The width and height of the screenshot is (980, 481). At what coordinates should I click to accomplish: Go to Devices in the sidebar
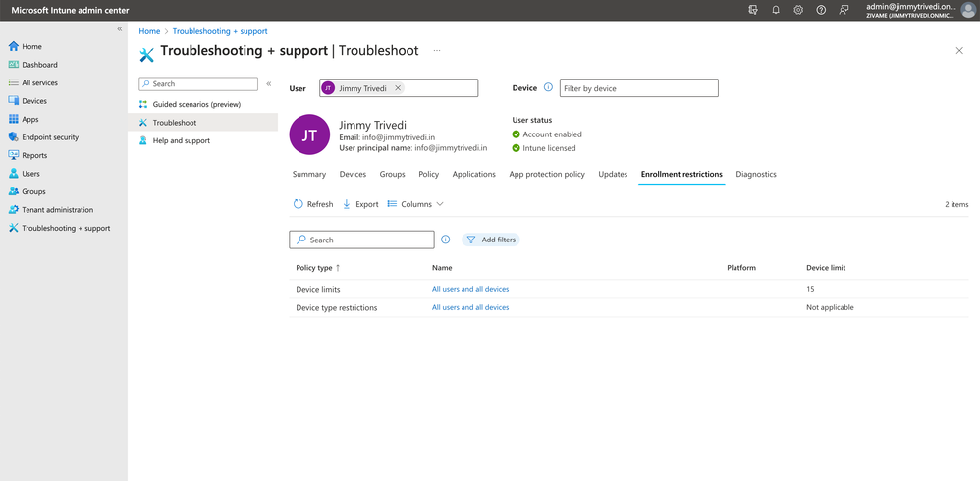tap(27, 100)
